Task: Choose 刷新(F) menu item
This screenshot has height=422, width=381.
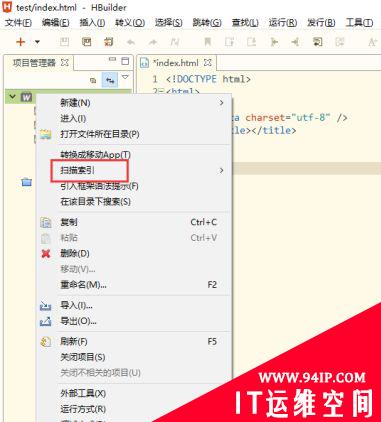Action: point(133,341)
